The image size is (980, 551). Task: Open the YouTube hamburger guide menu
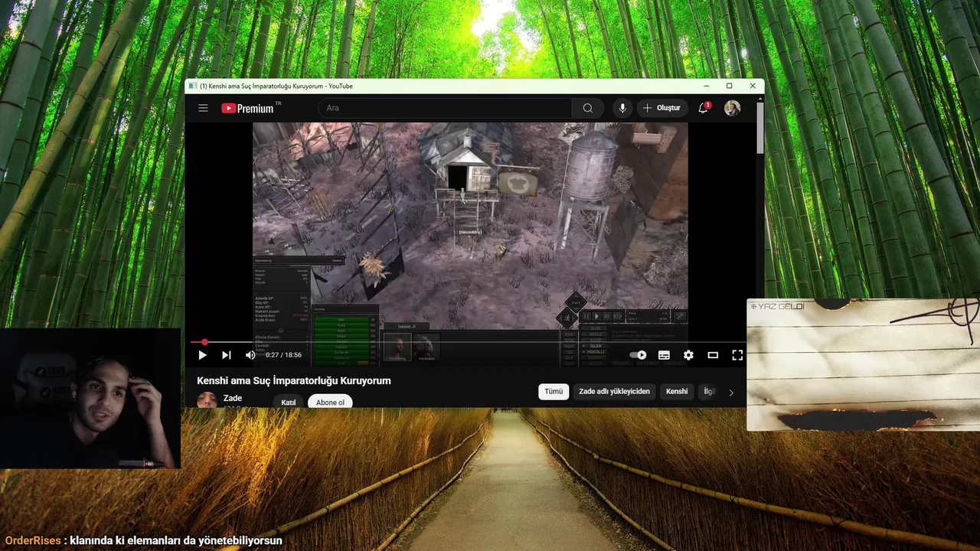(x=203, y=108)
